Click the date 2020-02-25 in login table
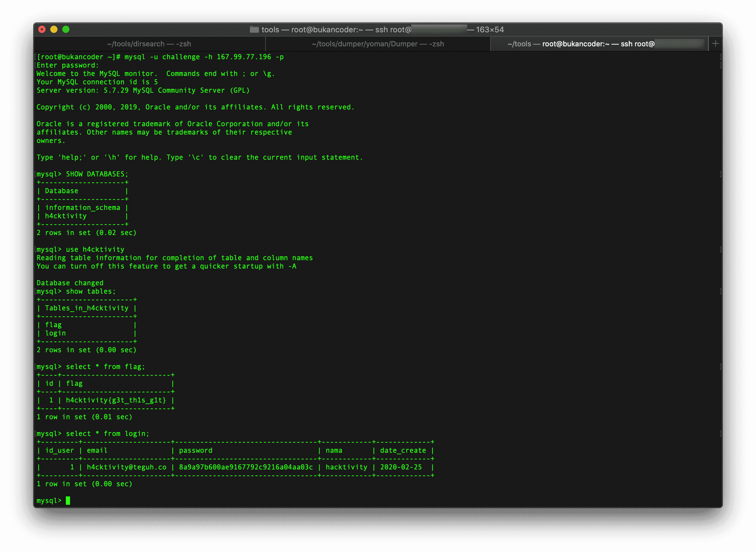 (400, 467)
